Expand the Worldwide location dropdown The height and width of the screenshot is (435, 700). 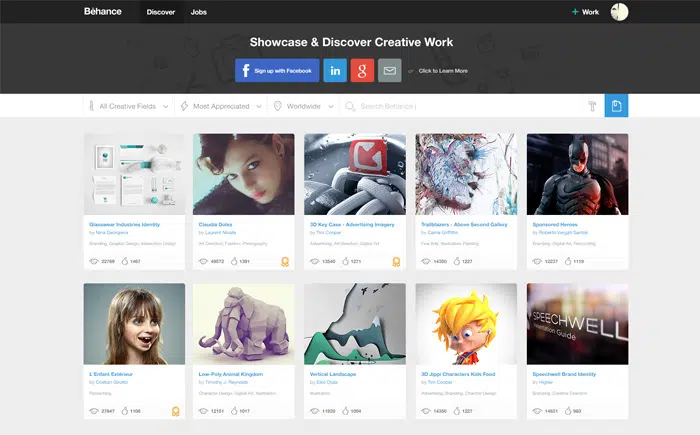304,106
